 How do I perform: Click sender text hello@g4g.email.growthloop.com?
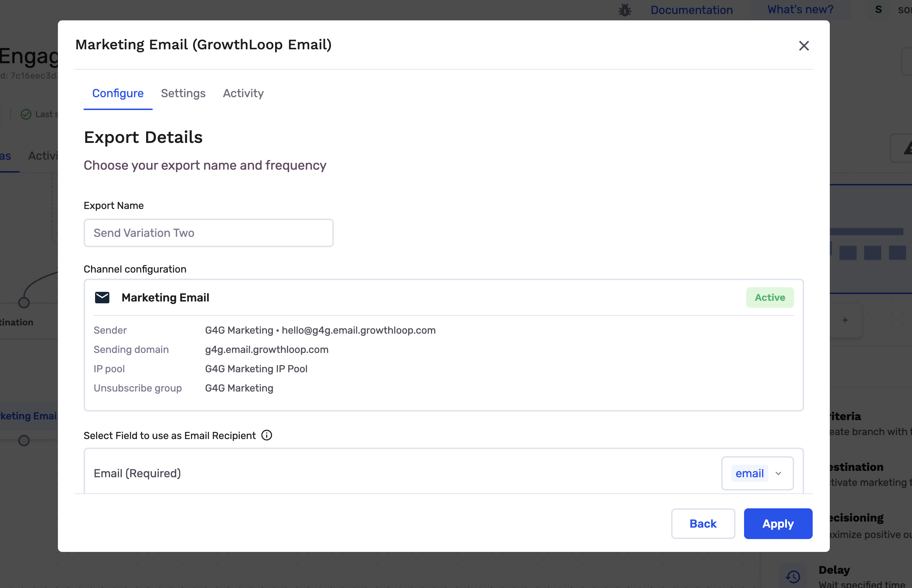coord(358,330)
